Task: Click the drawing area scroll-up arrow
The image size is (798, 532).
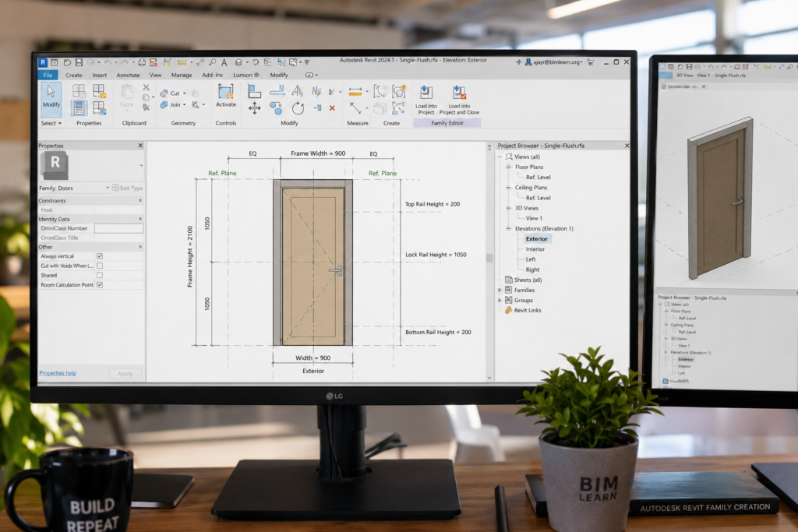Action: [x=489, y=147]
